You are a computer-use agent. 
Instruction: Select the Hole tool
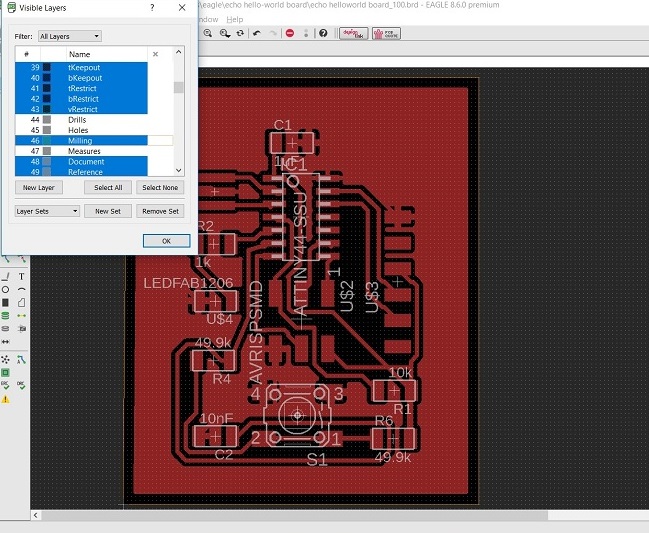22,329
